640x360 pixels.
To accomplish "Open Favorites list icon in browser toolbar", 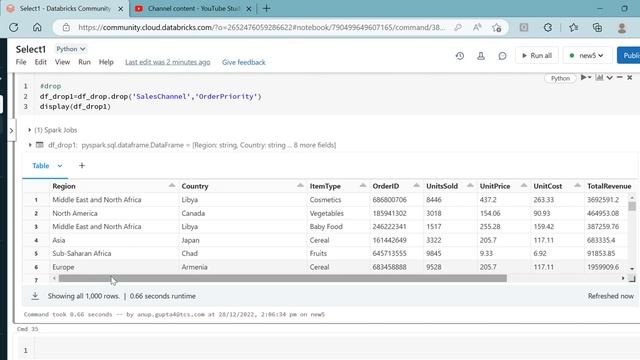I will [x=573, y=27].
